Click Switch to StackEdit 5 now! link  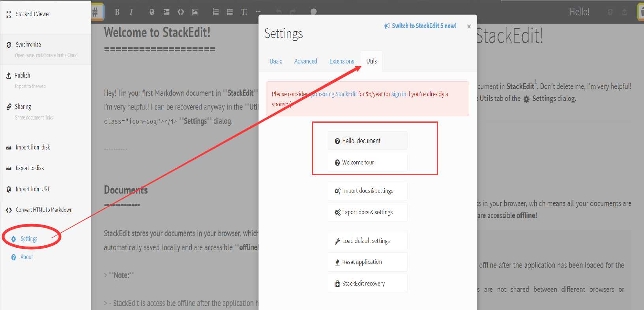(420, 26)
